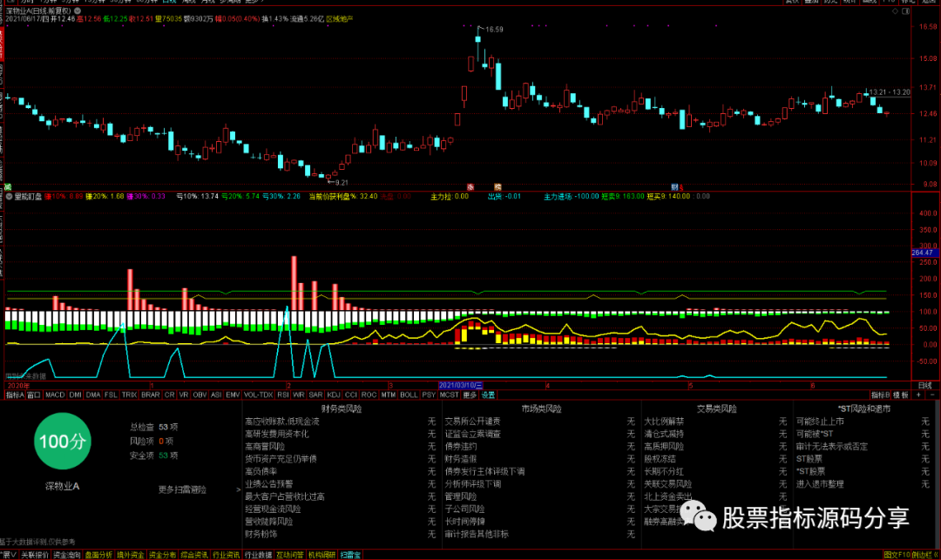
Task: Show the MCST indicator
Action: point(449,395)
